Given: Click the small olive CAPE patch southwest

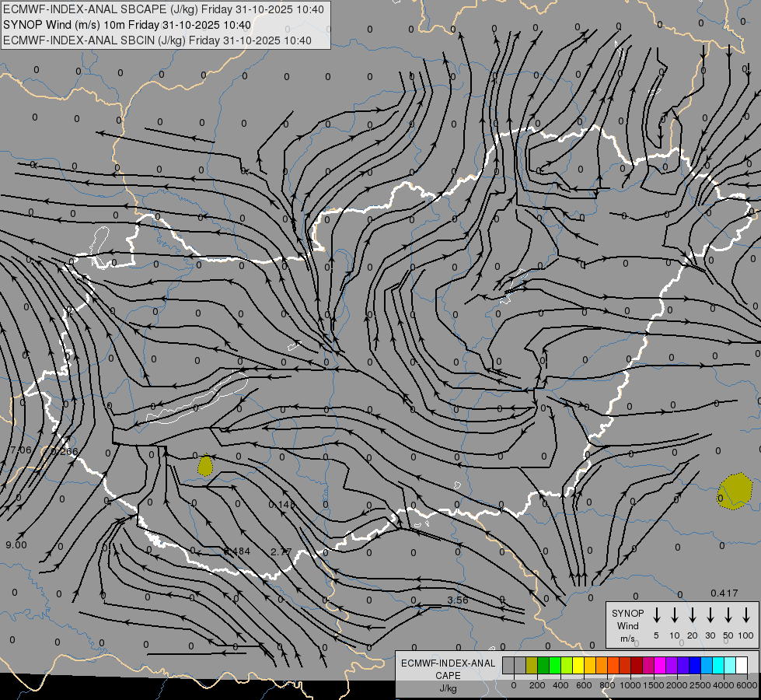Looking at the screenshot, I should pyautogui.click(x=205, y=465).
